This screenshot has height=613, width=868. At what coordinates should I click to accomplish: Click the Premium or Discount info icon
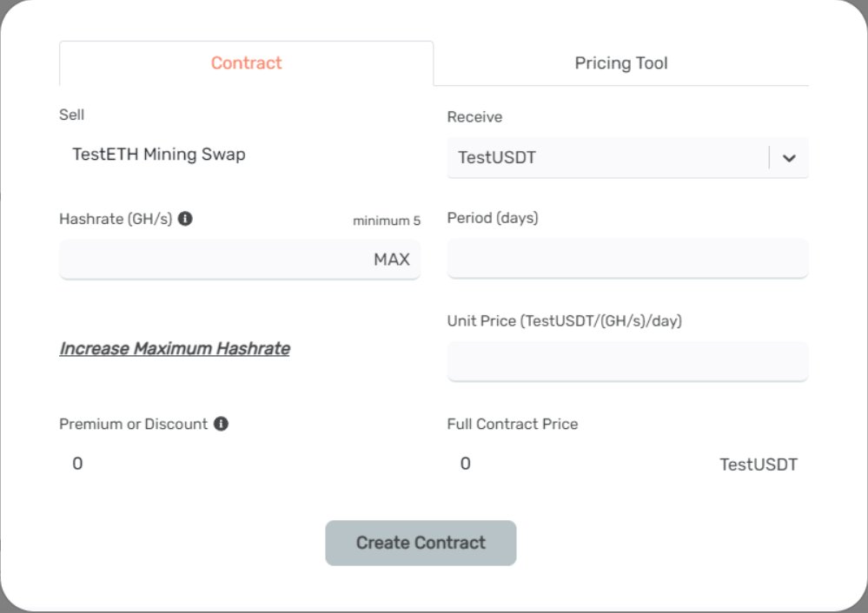click(221, 424)
